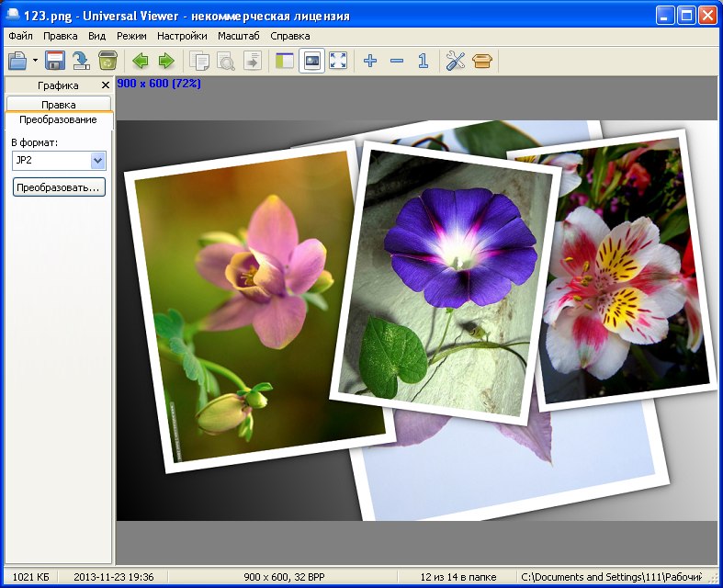Open the JP2 format dropdown

click(97, 161)
